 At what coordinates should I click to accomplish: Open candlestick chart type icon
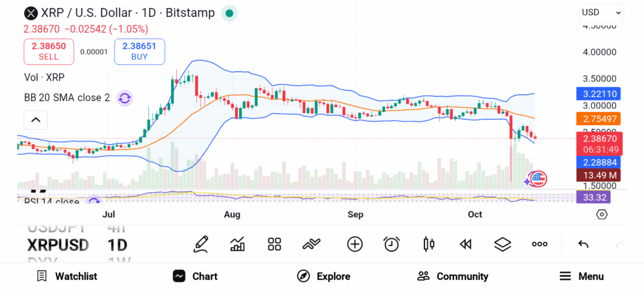coord(429,244)
